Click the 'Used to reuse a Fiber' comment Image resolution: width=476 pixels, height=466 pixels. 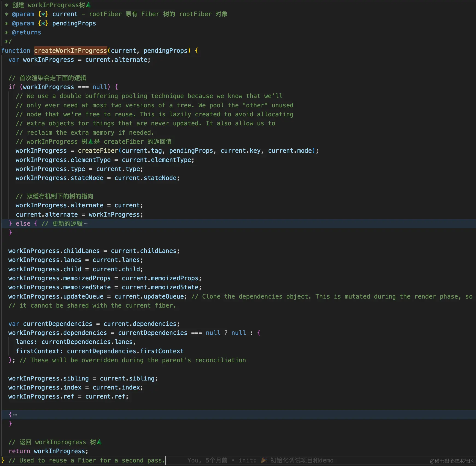coord(87,460)
